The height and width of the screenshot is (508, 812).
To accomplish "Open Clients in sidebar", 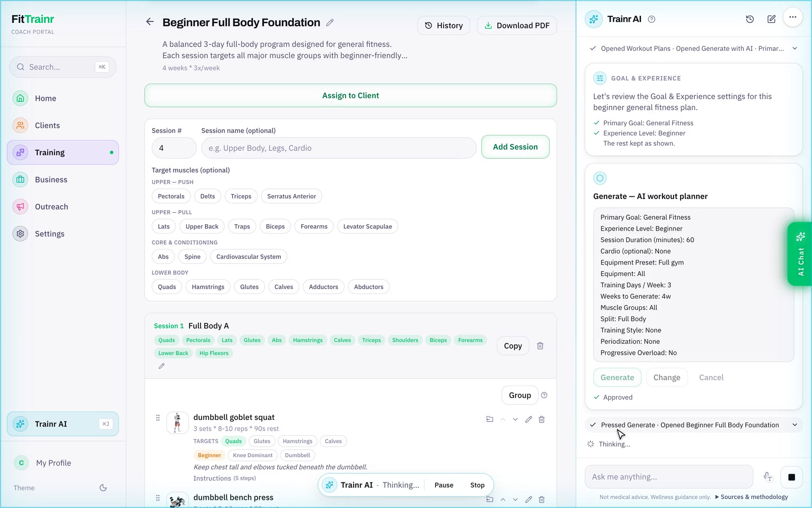I will click(x=63, y=125).
